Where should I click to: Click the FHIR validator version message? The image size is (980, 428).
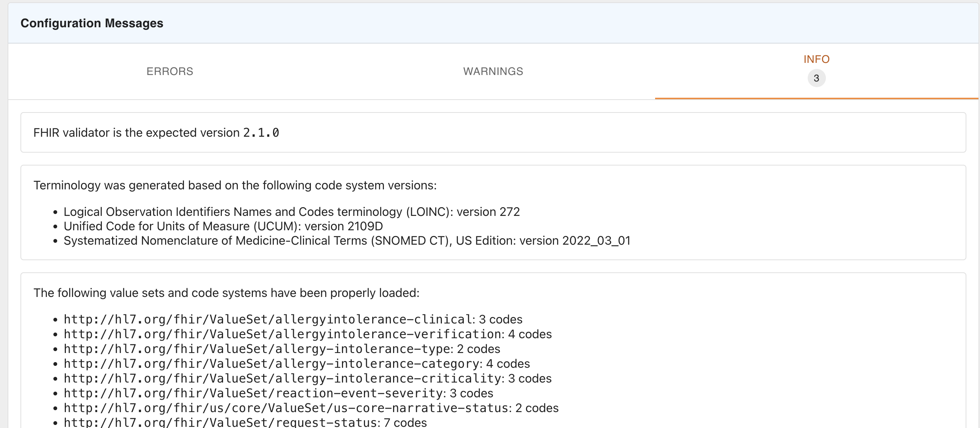(137, 133)
